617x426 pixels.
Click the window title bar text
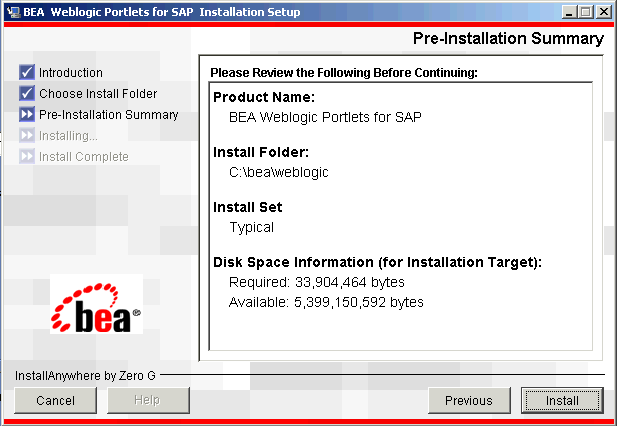pos(162,12)
